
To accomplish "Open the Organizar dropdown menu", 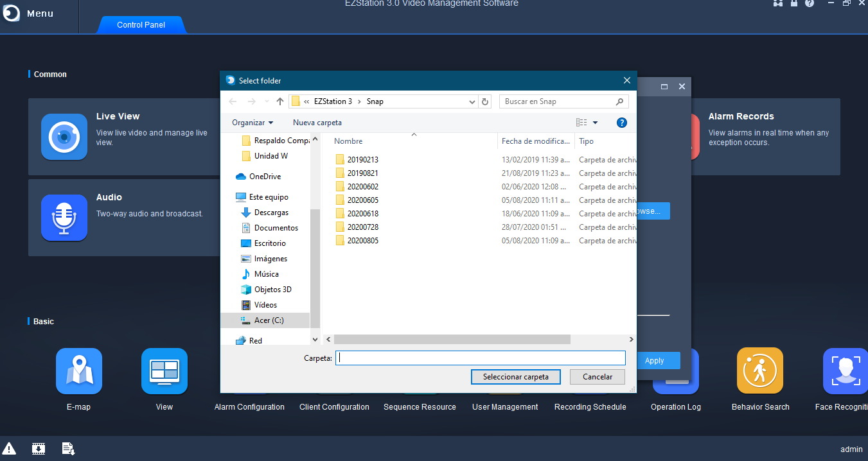I will point(252,123).
